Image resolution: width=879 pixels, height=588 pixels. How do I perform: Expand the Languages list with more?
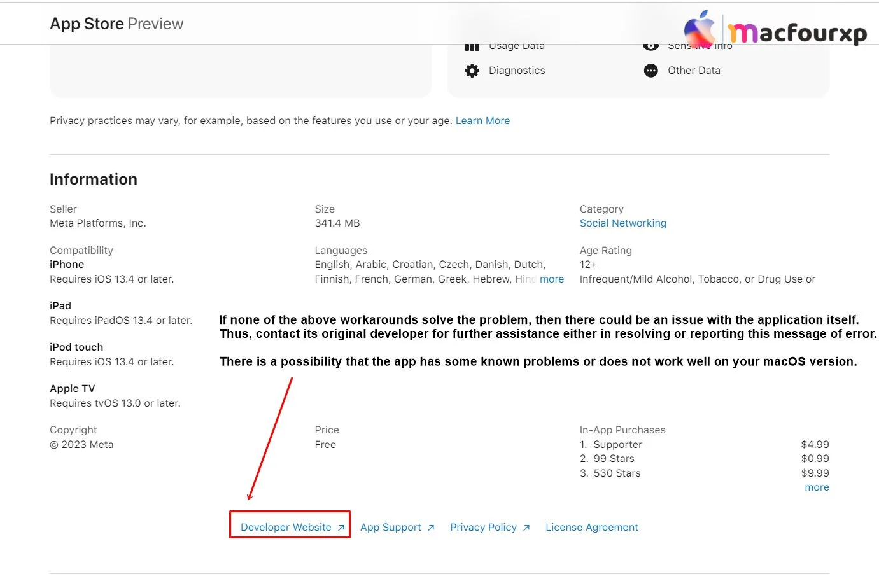point(552,279)
